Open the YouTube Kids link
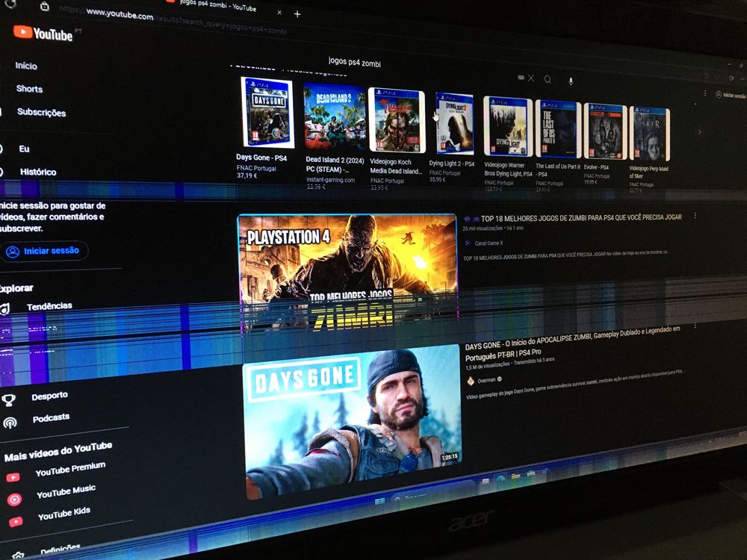 (63, 514)
